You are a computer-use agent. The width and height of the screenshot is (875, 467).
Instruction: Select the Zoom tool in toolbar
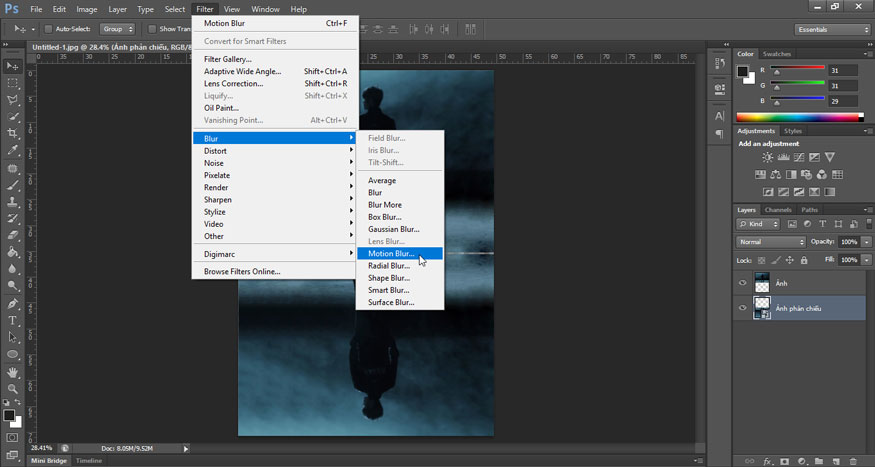12,389
